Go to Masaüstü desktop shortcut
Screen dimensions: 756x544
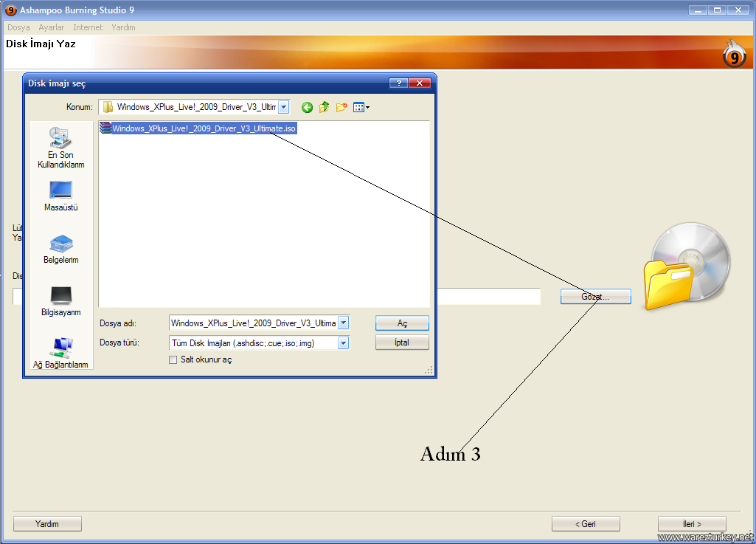click(60, 196)
